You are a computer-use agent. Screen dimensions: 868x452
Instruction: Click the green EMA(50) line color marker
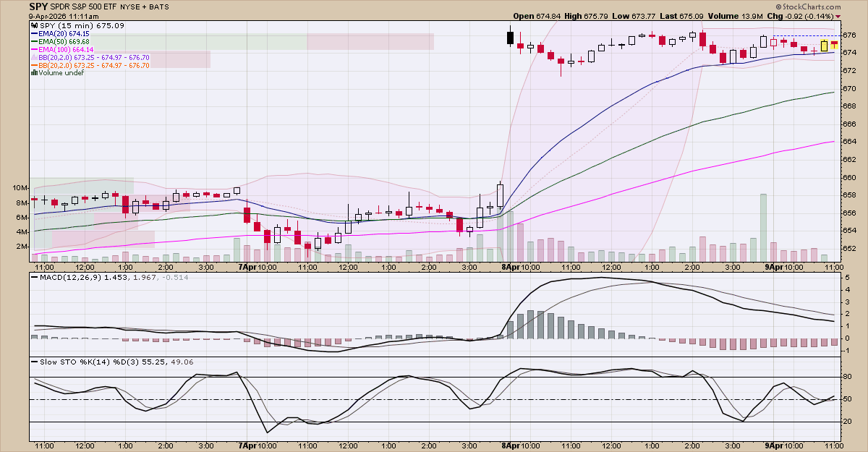coord(34,42)
